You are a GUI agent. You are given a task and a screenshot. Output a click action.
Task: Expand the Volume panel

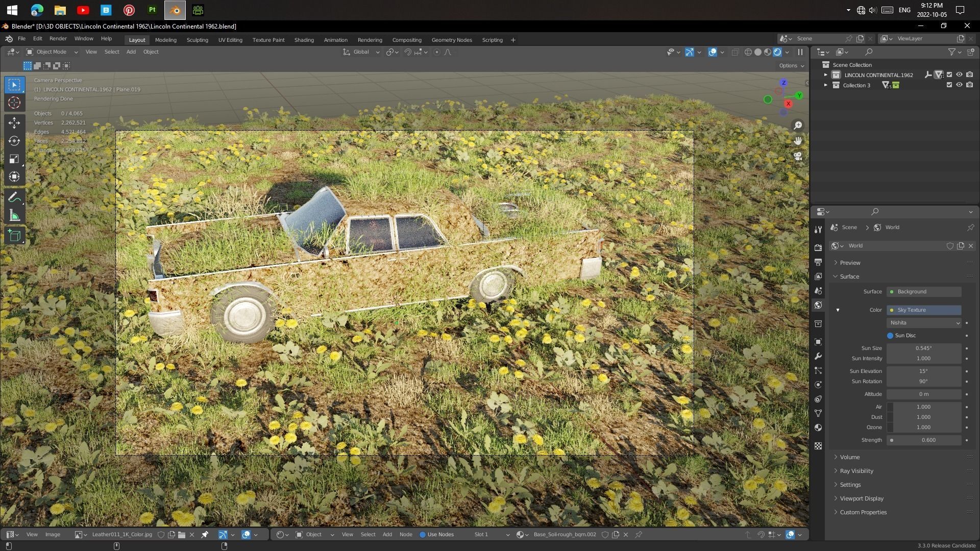849,457
